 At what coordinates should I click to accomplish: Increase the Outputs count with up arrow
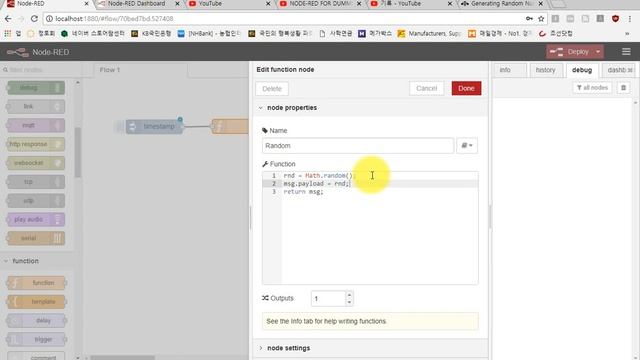pos(349,295)
